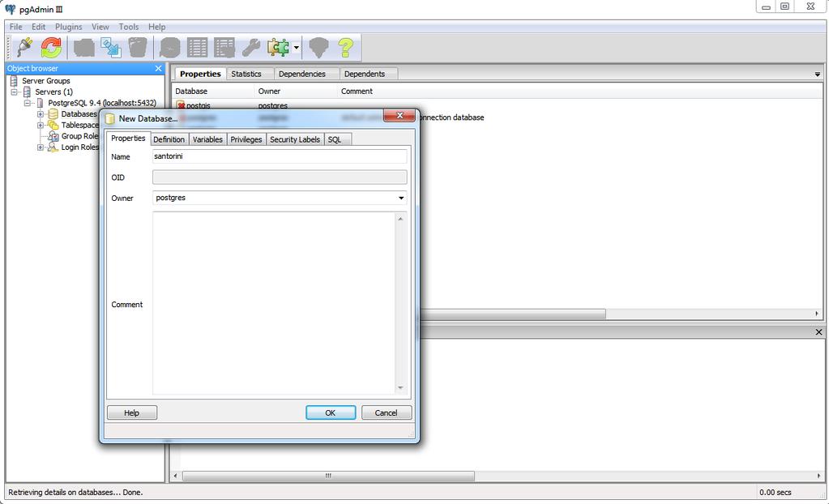
Task: Switch to main window Dependents tab
Action: point(365,74)
